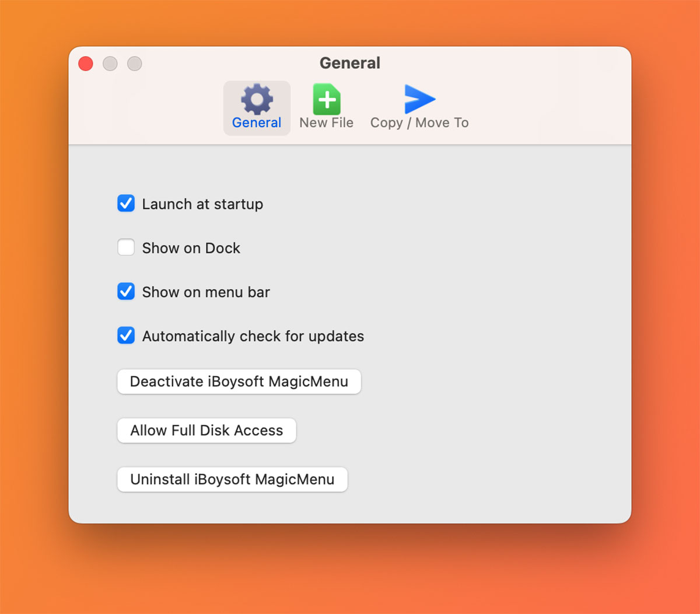Enable Show on Dock checkbox
The width and height of the screenshot is (700, 614).
click(x=126, y=247)
